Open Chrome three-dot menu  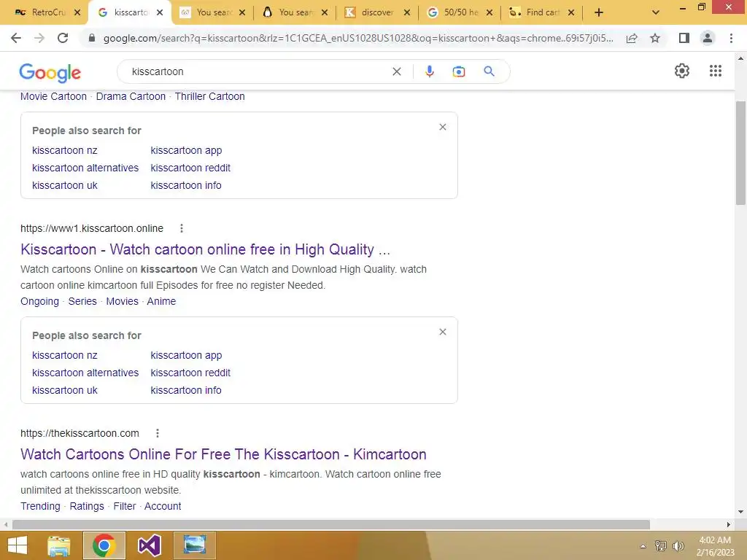tap(731, 38)
